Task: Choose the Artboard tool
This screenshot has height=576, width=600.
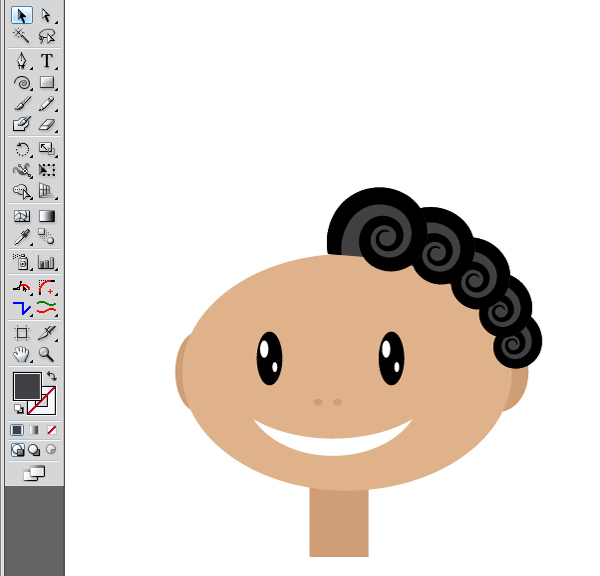Action: [x=22, y=333]
